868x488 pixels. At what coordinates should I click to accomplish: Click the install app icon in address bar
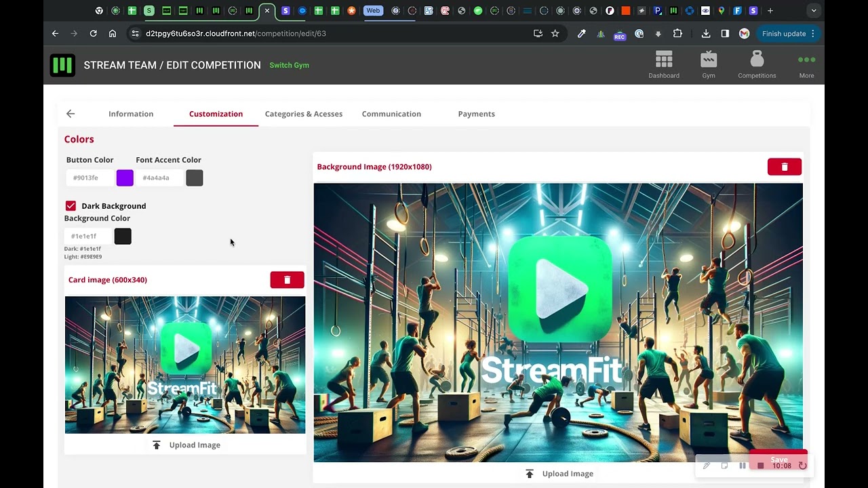tap(538, 33)
